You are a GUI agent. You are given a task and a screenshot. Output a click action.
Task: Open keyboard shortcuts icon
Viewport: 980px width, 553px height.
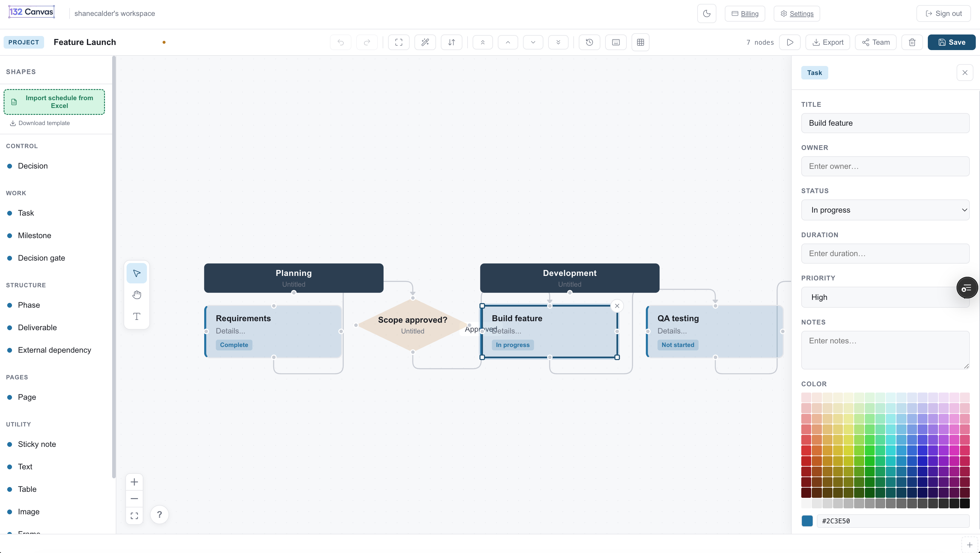click(x=616, y=42)
